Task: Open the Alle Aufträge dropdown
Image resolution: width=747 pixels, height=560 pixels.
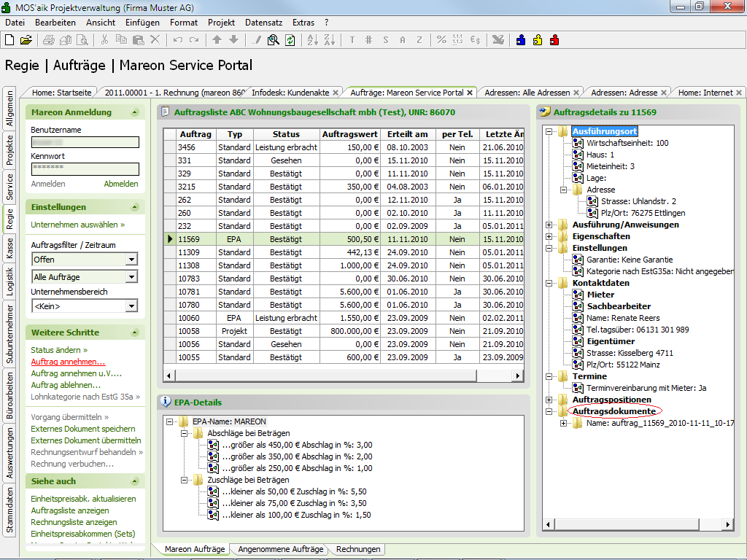Action: pyautogui.click(x=131, y=277)
